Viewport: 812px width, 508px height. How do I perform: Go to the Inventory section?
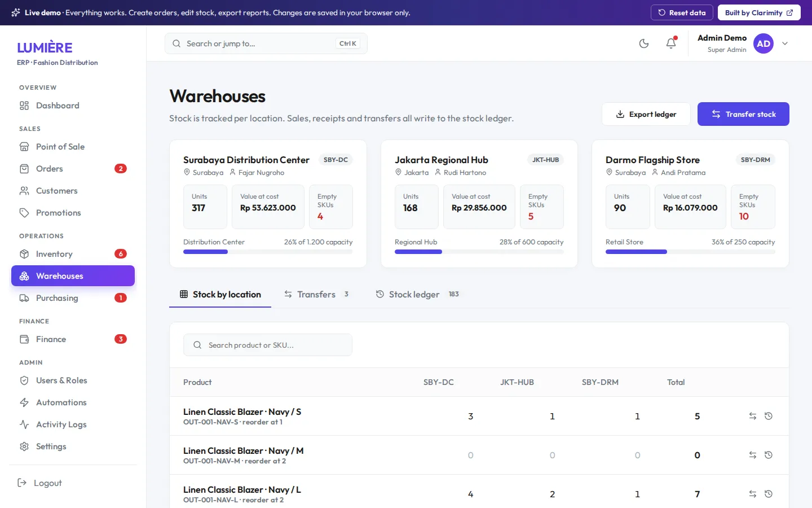[x=73, y=254]
